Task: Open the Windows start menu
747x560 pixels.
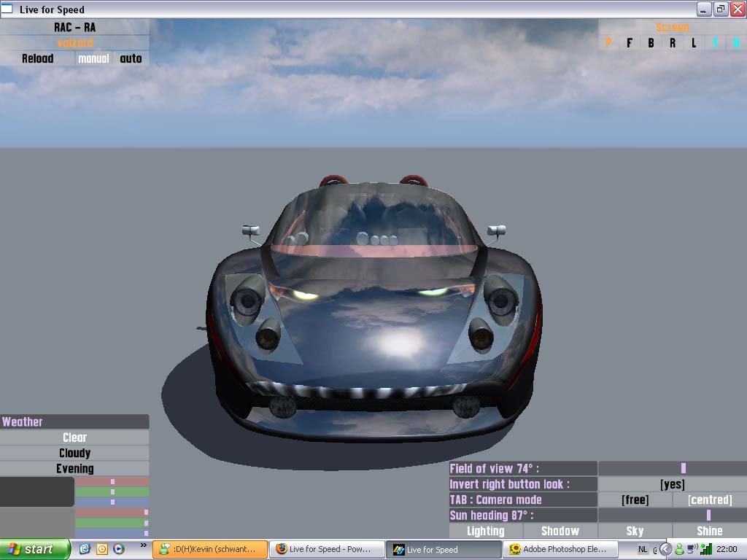Action: (x=35, y=549)
